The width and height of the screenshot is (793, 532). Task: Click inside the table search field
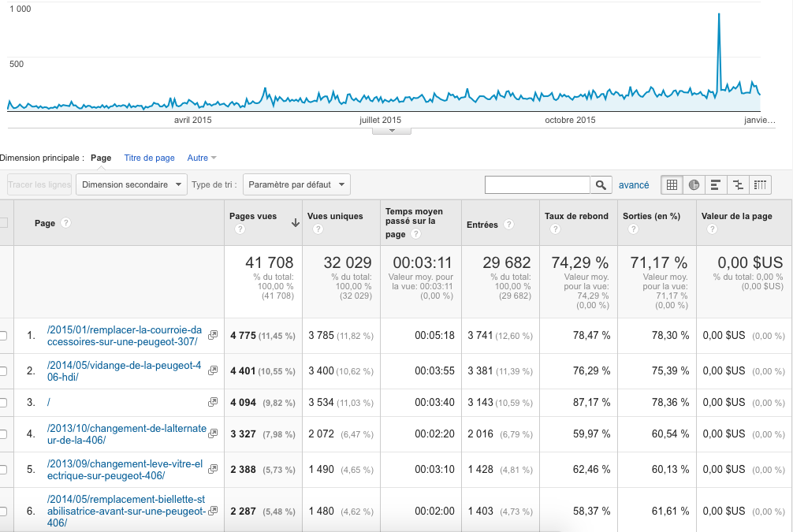coord(537,185)
